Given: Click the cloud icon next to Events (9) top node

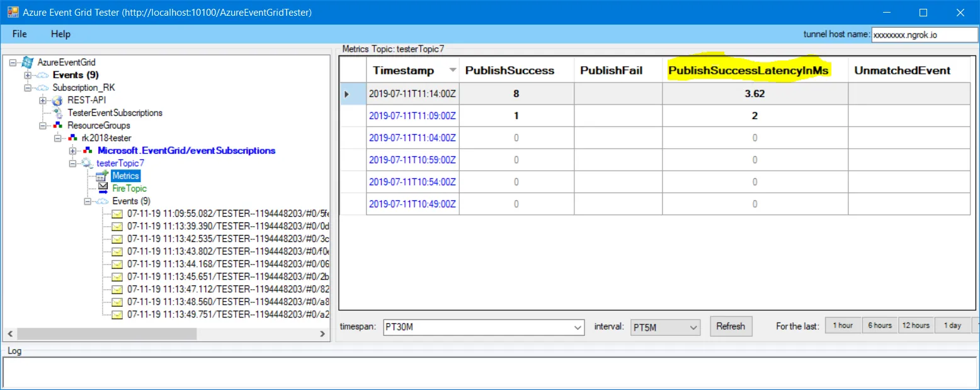Looking at the screenshot, I should pos(42,75).
